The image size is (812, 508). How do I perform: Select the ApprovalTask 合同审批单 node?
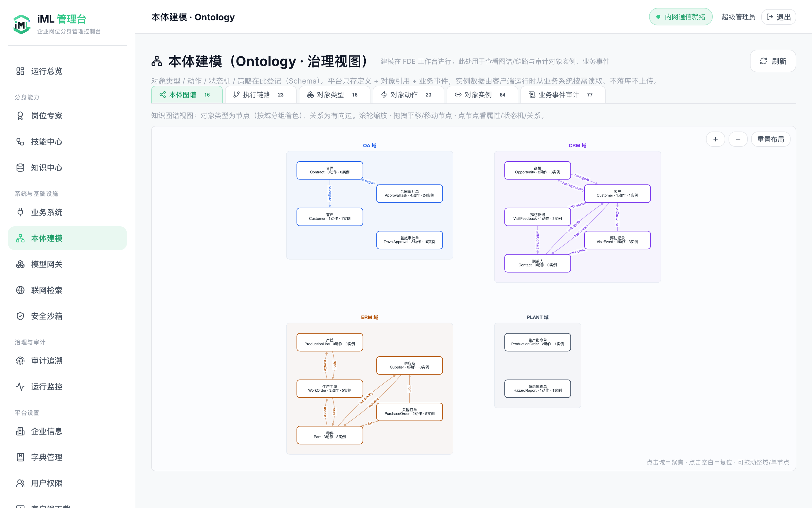pos(409,194)
